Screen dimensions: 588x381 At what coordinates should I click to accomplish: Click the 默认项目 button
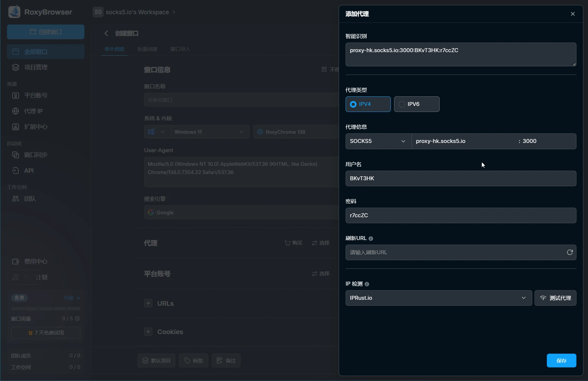[156, 361]
